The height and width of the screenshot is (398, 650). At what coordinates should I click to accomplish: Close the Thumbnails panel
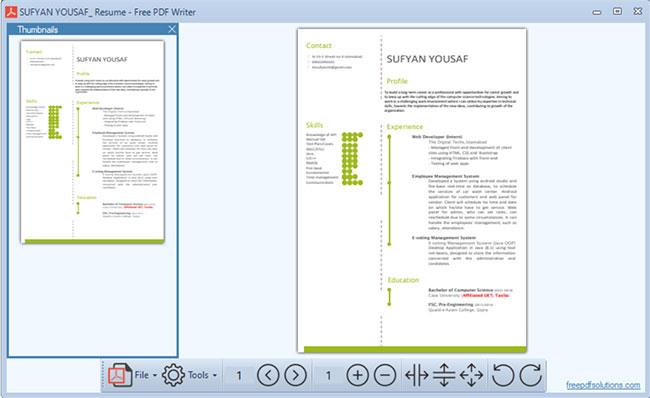[172, 29]
